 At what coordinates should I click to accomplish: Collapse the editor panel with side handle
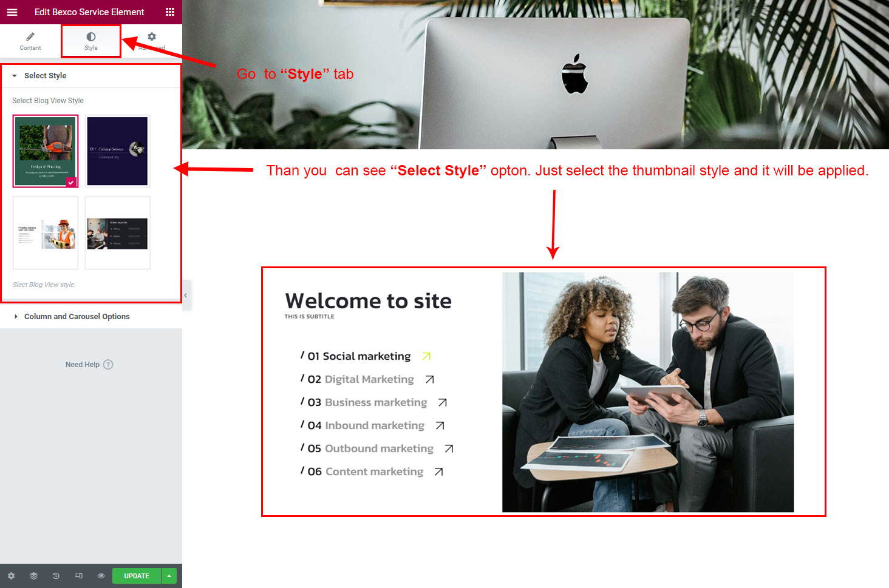[x=186, y=296]
